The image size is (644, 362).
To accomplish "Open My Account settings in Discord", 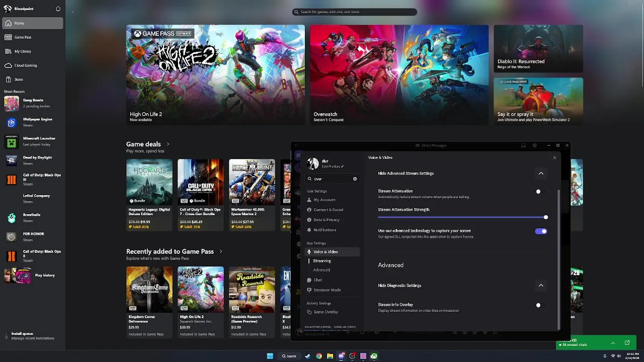I will pyautogui.click(x=333, y=200).
